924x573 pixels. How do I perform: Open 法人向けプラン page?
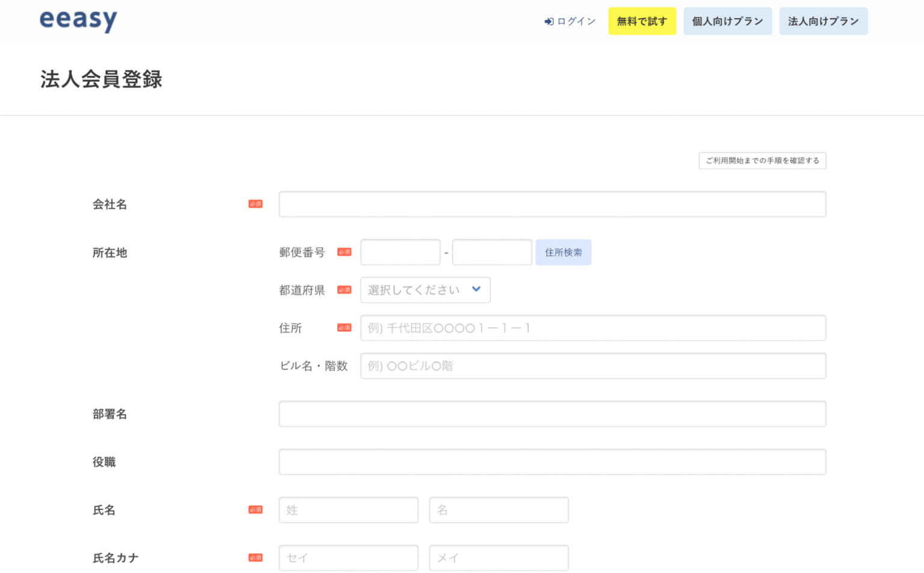[x=823, y=21]
